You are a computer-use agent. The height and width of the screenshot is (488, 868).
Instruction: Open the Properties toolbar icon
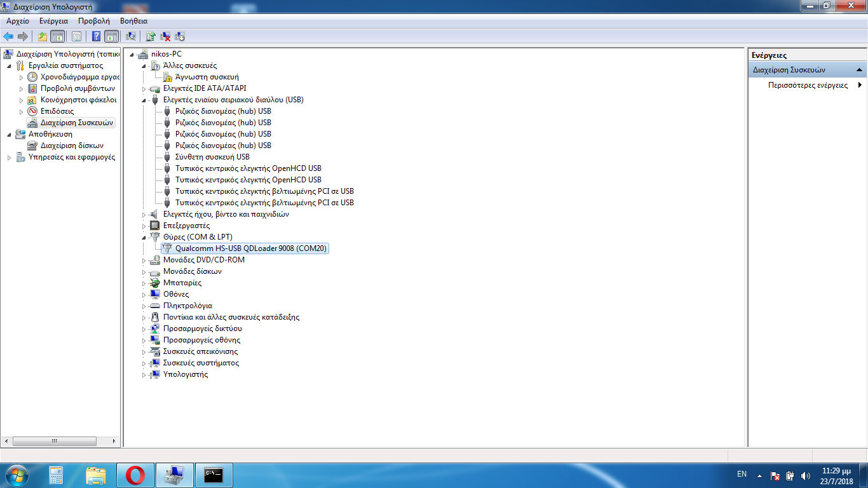pos(76,36)
